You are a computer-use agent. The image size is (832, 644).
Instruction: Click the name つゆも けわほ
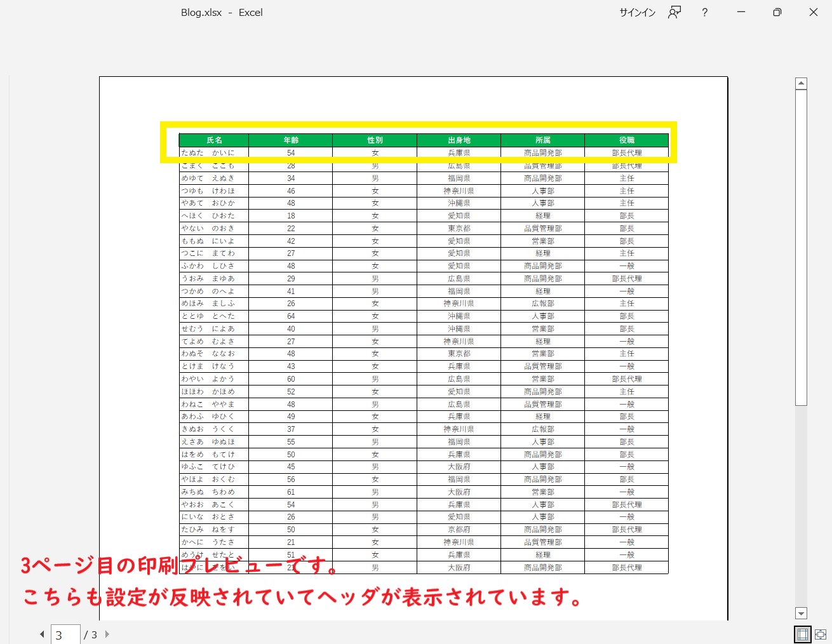click(x=208, y=191)
